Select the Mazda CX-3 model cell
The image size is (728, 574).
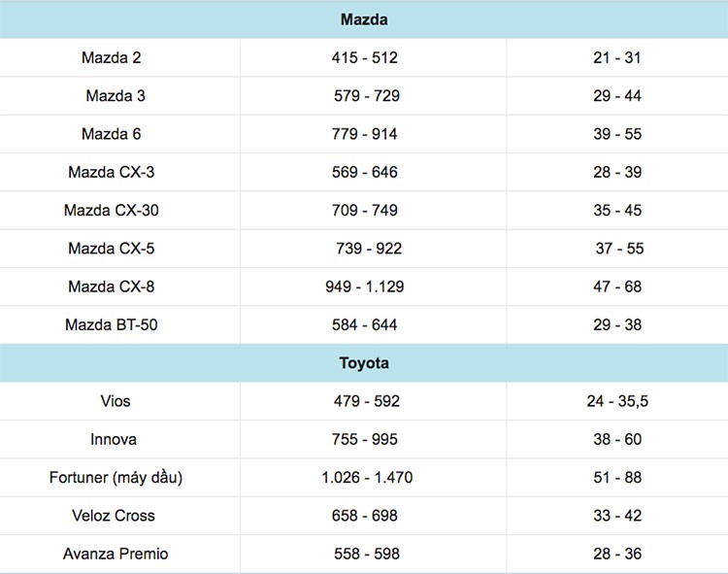(x=112, y=172)
